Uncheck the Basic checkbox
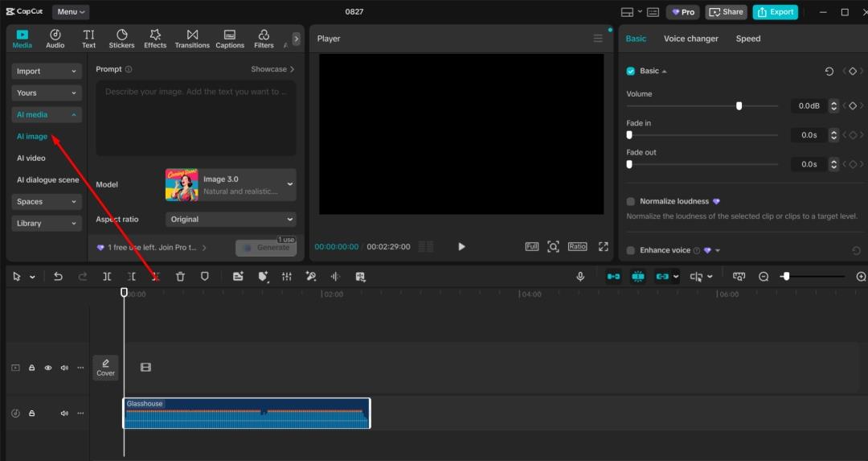This screenshot has height=461, width=868. [x=631, y=71]
